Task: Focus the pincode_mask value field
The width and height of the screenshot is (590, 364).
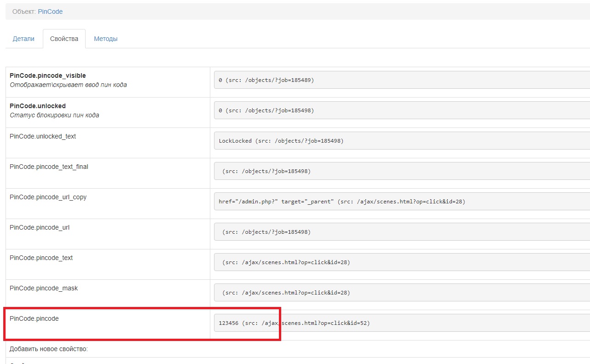Action: click(401, 293)
